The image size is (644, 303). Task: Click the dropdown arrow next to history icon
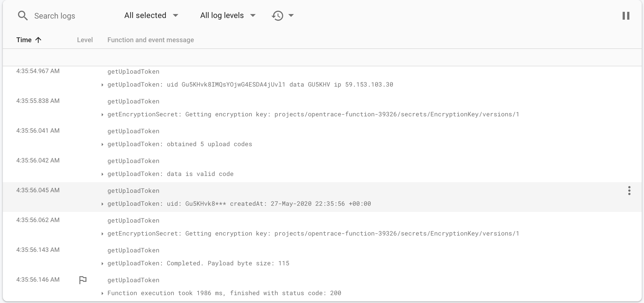click(x=292, y=16)
